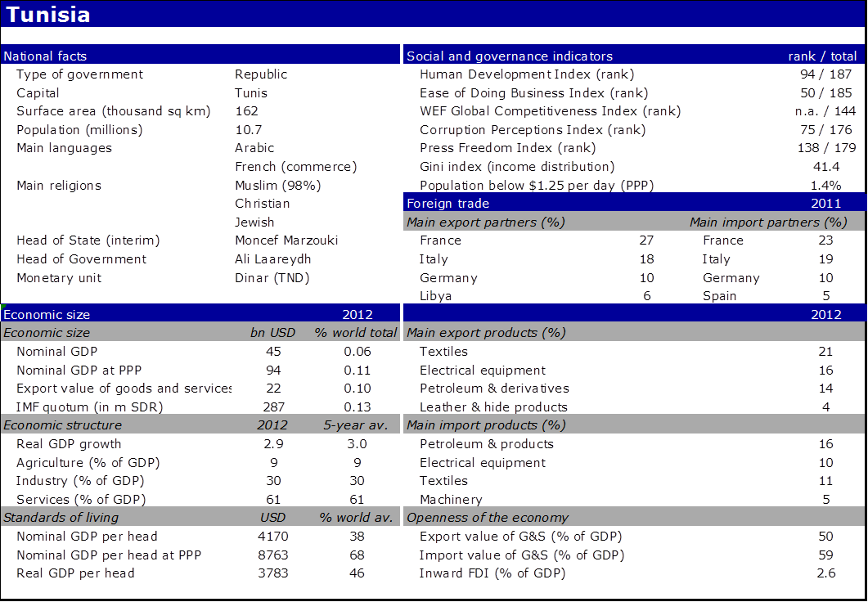Select the Social and governance indicators header

pos(510,56)
